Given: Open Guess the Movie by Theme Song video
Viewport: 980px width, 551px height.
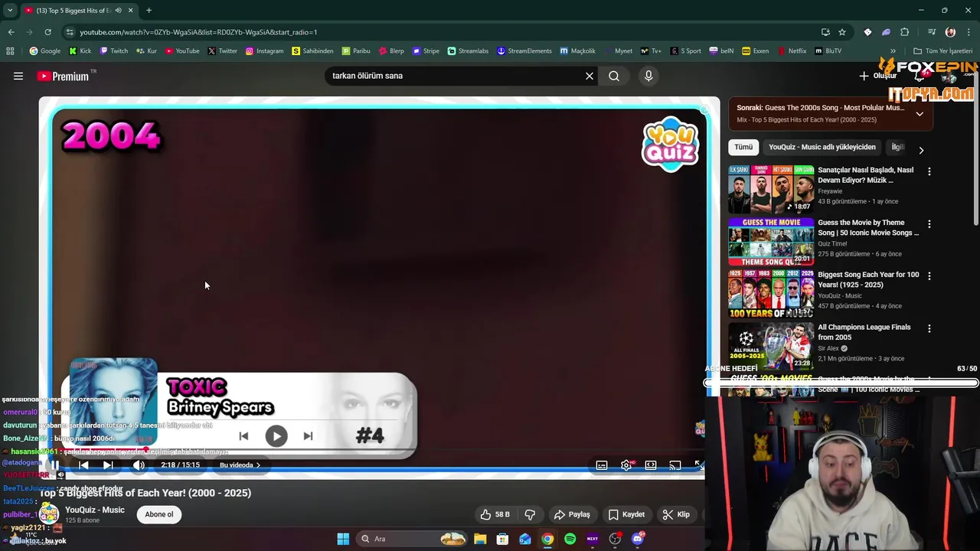Looking at the screenshot, I should tap(771, 242).
